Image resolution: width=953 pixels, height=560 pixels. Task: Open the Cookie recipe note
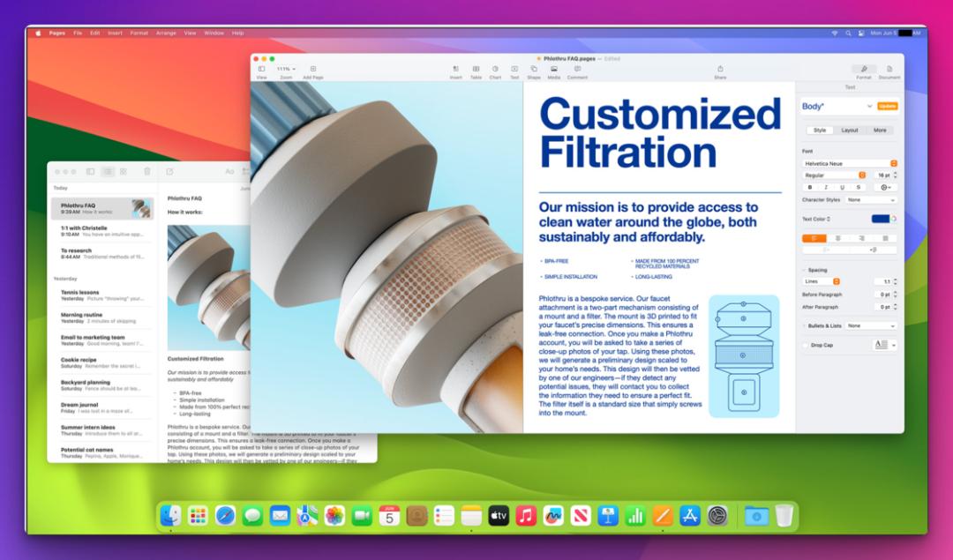[x=102, y=362]
